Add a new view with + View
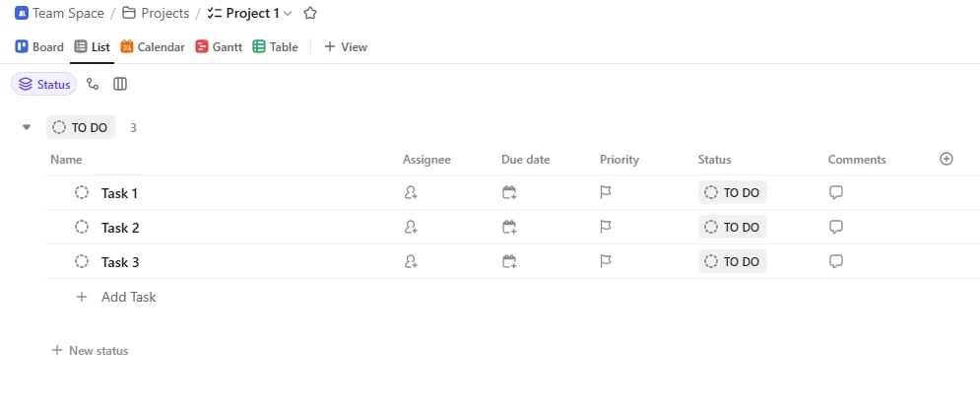The height and width of the screenshot is (413, 980). (346, 47)
